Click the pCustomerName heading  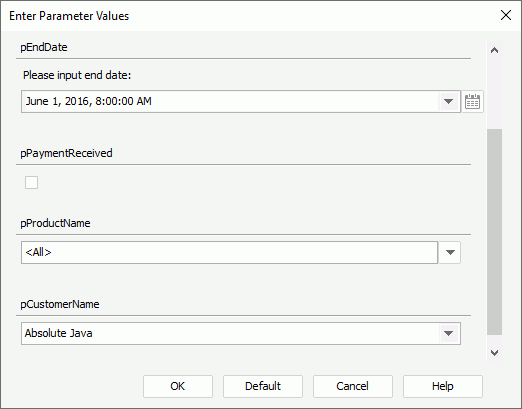[x=60, y=304]
